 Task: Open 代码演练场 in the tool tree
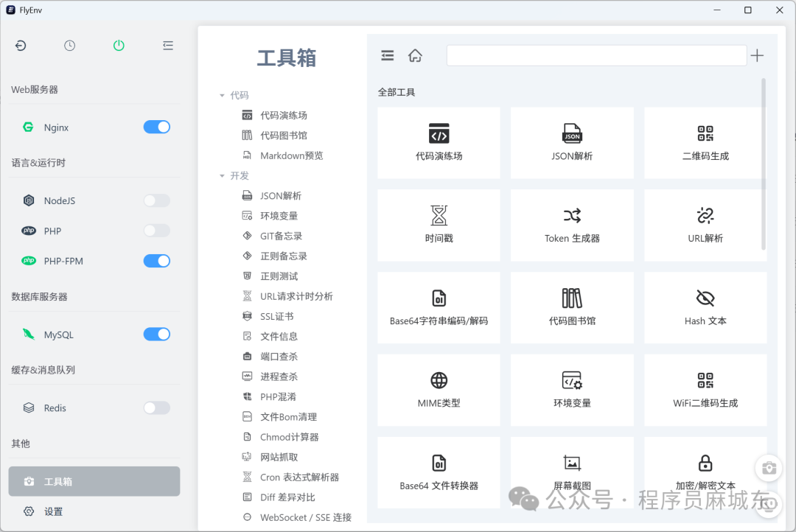283,115
